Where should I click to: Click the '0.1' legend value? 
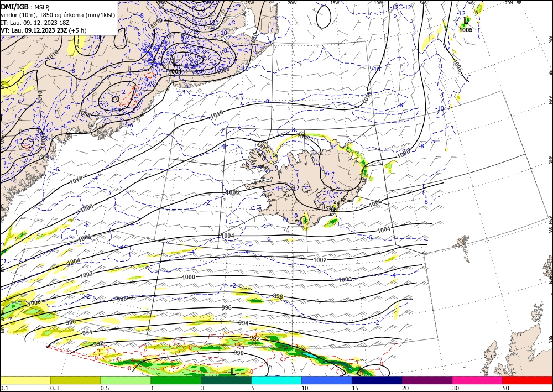tap(3, 388)
